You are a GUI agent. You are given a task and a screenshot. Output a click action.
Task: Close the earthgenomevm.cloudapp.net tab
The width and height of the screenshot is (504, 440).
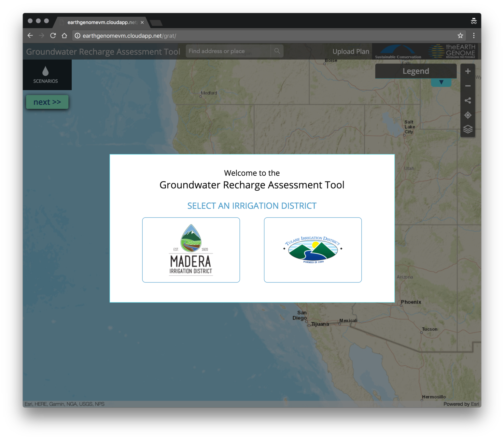(142, 22)
